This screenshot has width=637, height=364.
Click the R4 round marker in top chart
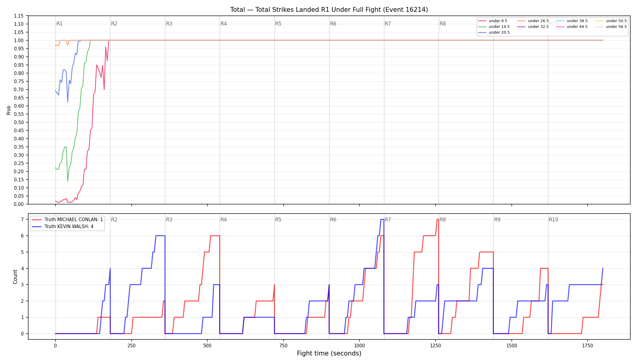coord(224,24)
